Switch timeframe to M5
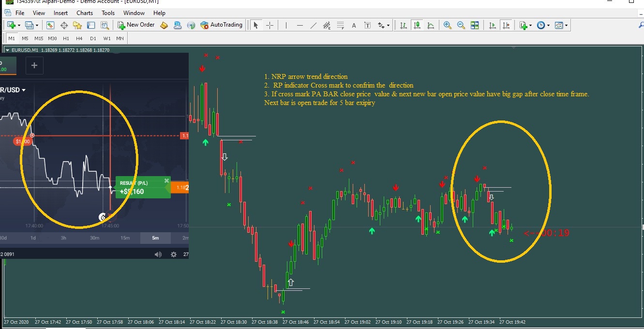 point(25,38)
